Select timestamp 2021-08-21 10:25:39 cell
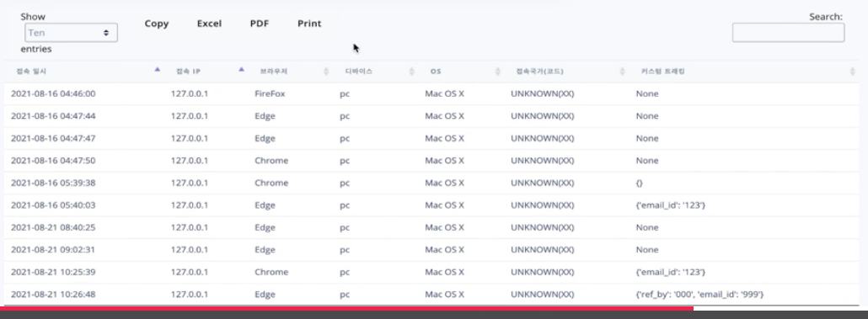This screenshot has height=319, width=868. (53, 272)
